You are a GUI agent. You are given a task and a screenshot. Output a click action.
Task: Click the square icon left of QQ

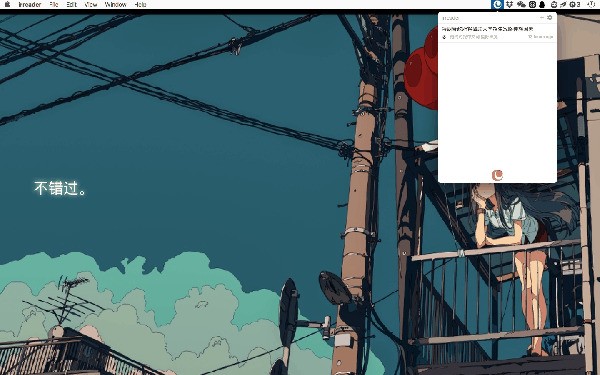[532, 5]
